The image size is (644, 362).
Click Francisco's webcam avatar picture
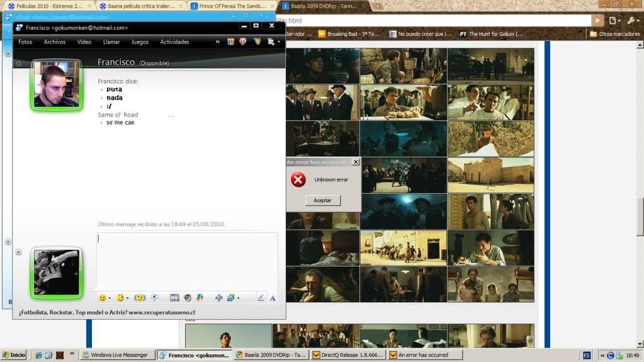coord(56,85)
